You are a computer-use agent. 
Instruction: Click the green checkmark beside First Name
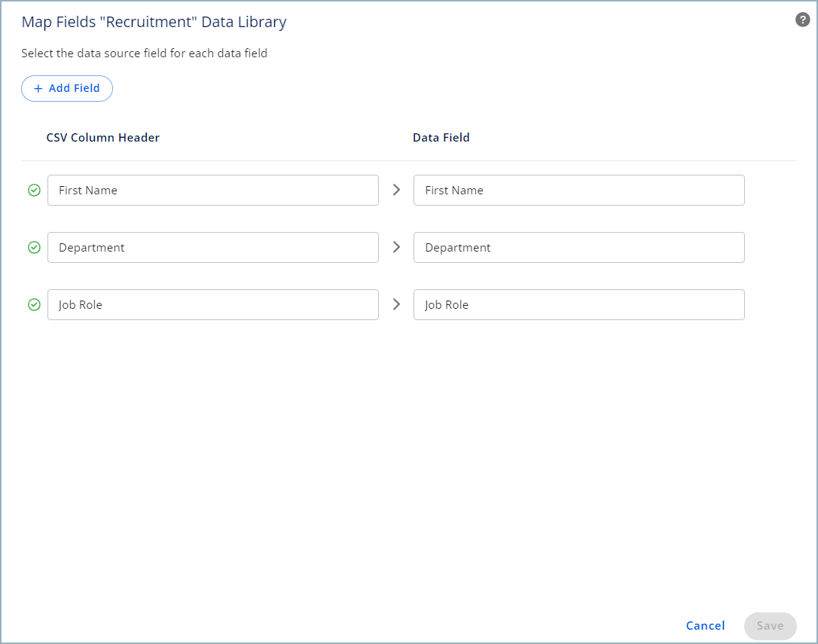tap(34, 191)
